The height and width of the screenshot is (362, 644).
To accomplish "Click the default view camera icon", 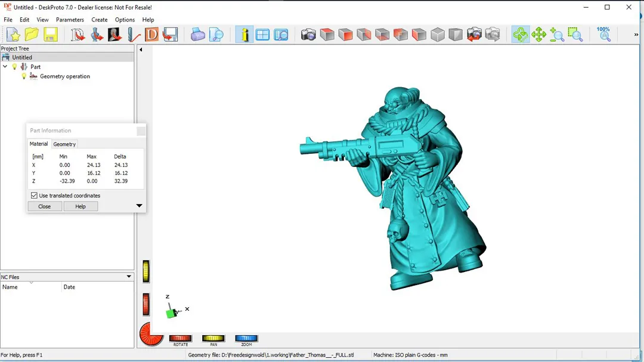I will [x=308, y=35].
